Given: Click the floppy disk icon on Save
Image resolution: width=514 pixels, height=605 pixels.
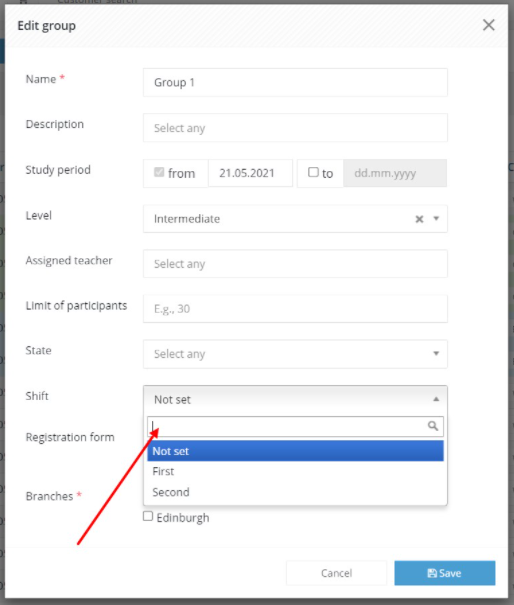Looking at the screenshot, I should coord(432,573).
